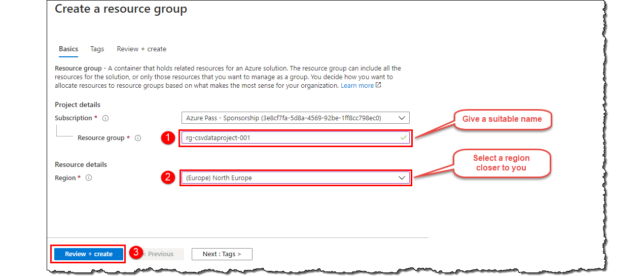Open the Review + create tab
Image resolution: width=644 pixels, height=276 pixels.
141,49
